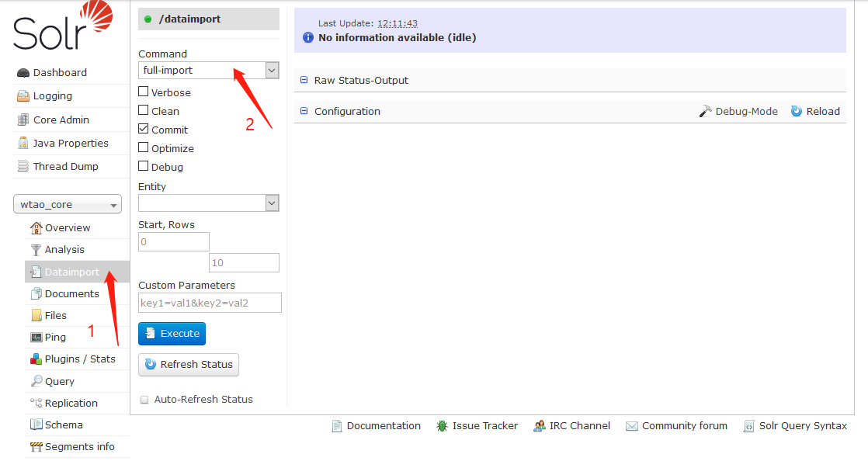This screenshot has height=461, width=868.
Task: Click the Ping monitor icon
Action: pos(36,337)
